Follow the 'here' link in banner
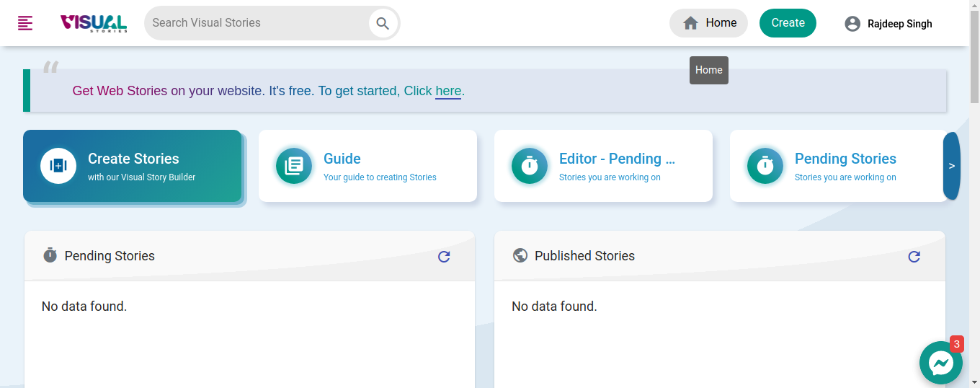The width and height of the screenshot is (980, 388). pyautogui.click(x=448, y=91)
